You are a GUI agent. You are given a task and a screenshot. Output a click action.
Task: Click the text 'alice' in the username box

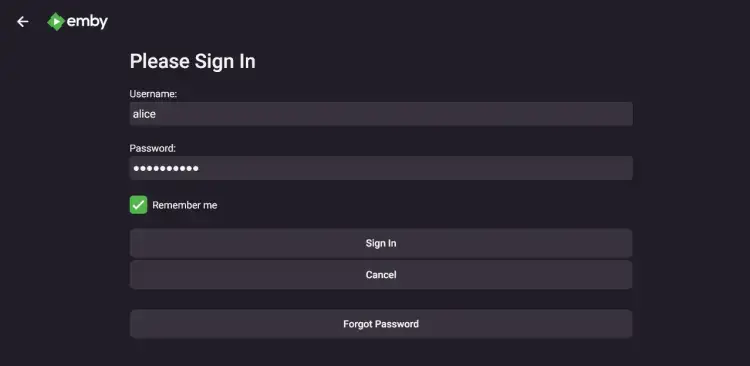tap(144, 114)
